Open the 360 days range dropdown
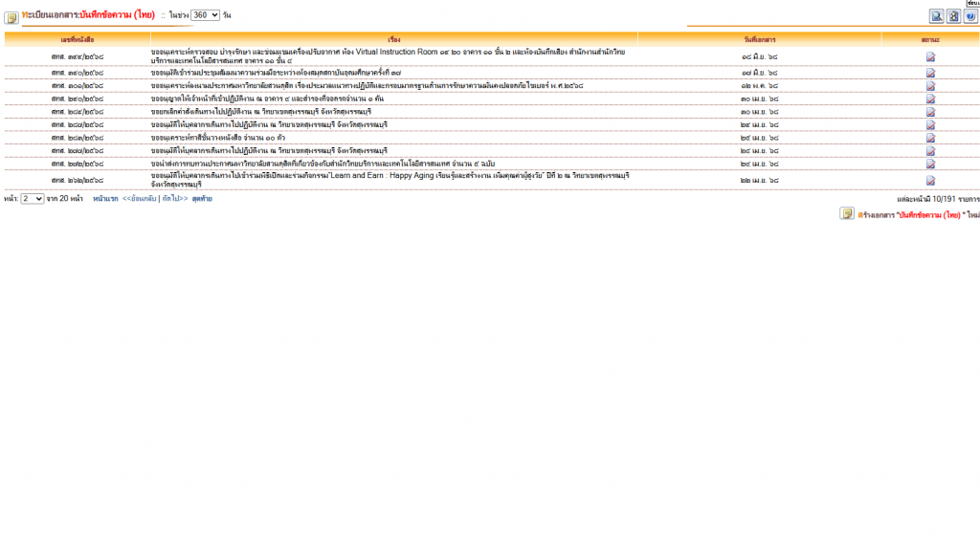 click(x=205, y=15)
